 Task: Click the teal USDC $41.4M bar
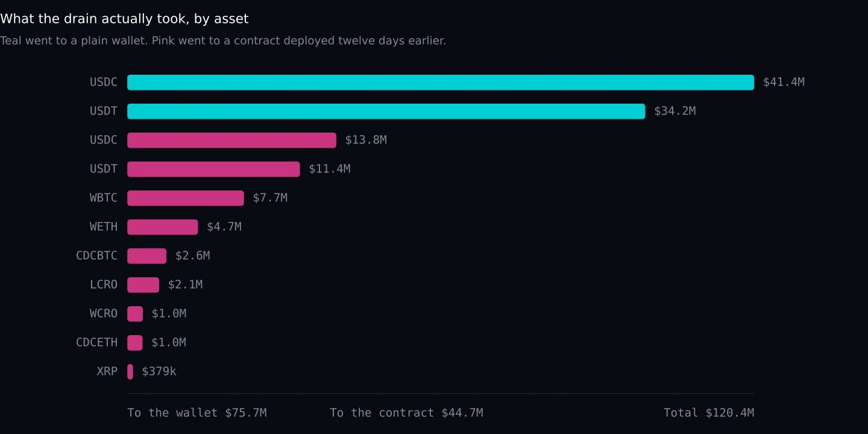(441, 83)
